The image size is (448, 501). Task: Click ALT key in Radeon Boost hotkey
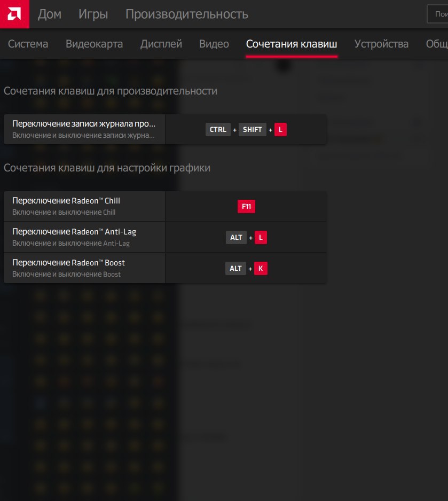pos(235,268)
